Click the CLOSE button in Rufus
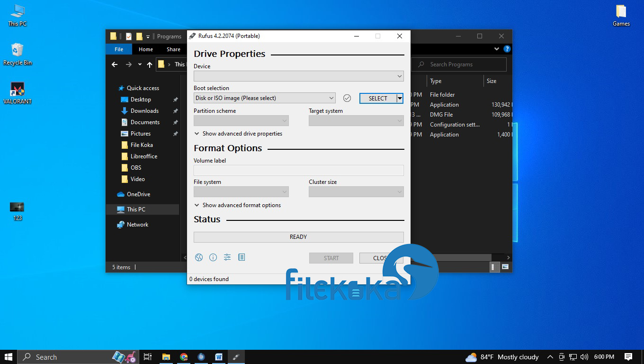The width and height of the screenshot is (644, 364). click(x=381, y=258)
